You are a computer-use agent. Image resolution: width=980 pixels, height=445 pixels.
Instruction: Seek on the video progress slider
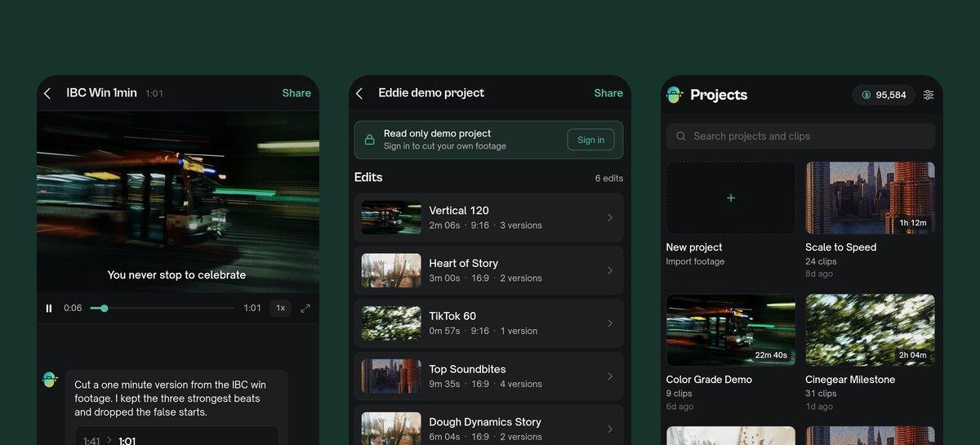(163, 308)
